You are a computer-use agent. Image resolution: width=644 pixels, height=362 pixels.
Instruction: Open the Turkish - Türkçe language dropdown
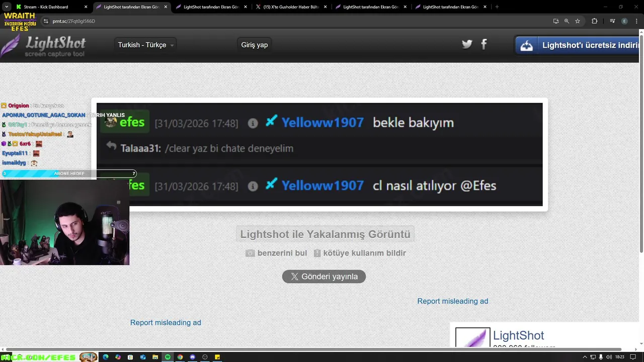[145, 45]
